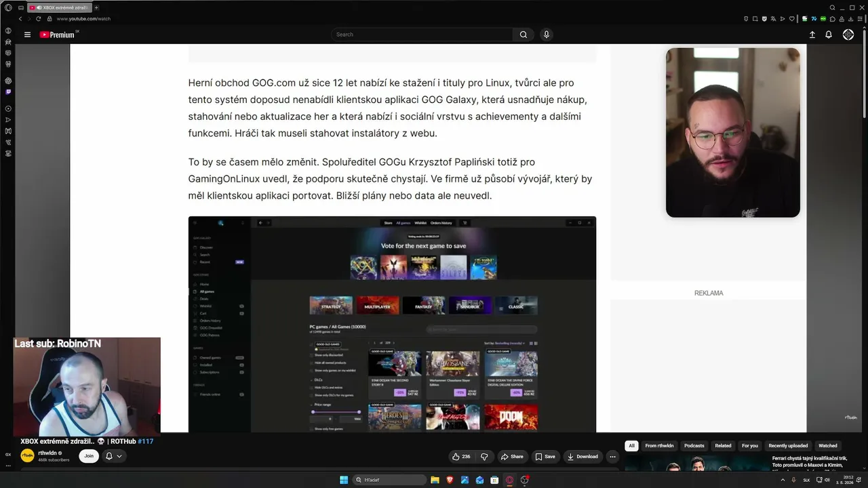
Task: Save video to a playlist
Action: coord(545,457)
